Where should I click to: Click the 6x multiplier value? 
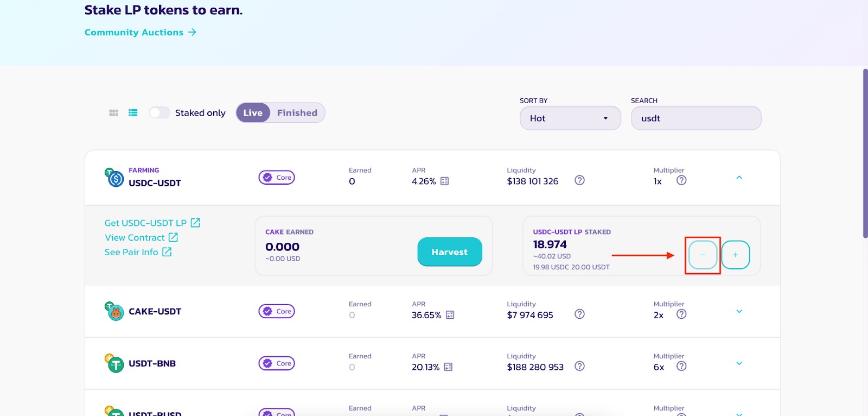pos(659,367)
